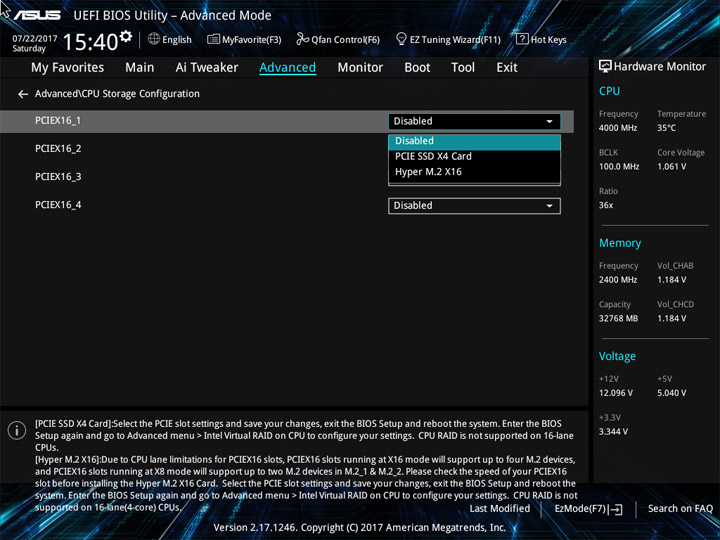Click the Vol_CHCD label
This screenshot has height=540, width=720.
[675, 304]
